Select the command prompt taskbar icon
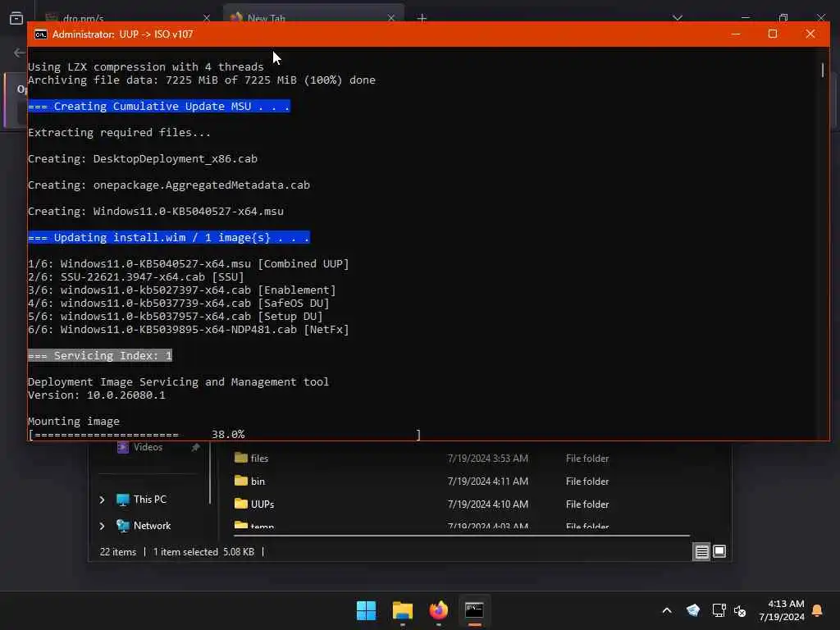The width and height of the screenshot is (840, 630). [x=474, y=610]
